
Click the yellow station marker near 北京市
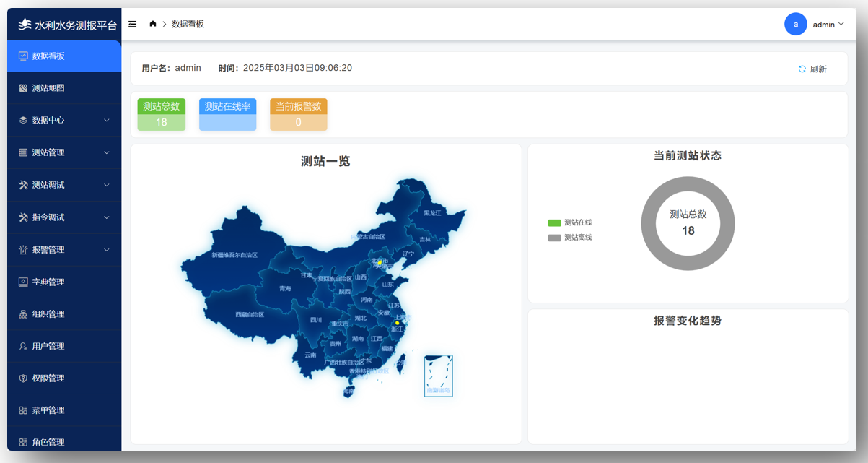(x=380, y=262)
